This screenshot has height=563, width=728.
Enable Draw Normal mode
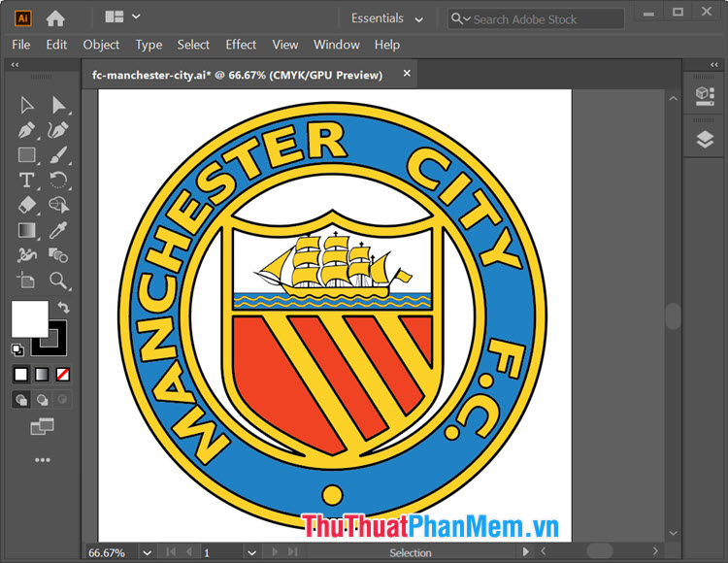coord(21,400)
